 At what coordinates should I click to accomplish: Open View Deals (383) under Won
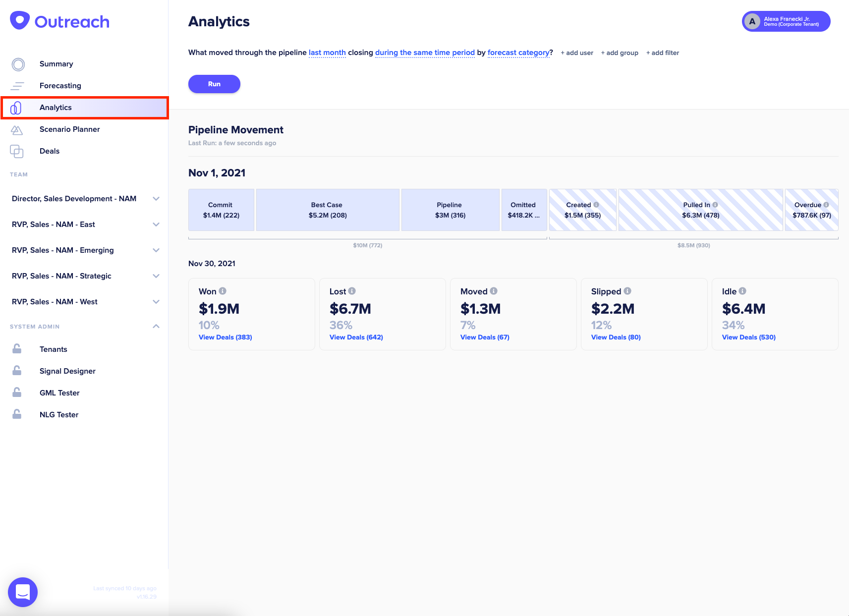coord(226,337)
